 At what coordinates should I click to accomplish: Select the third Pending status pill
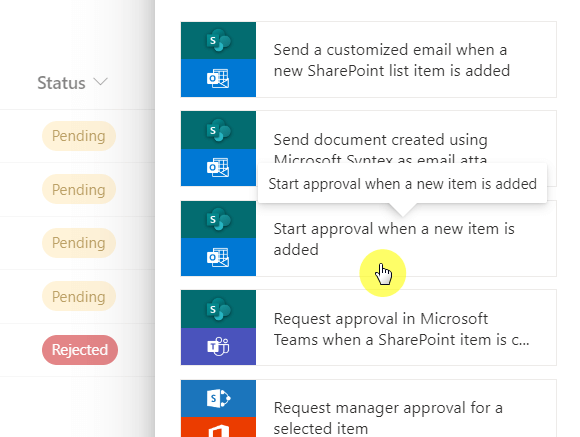[79, 243]
